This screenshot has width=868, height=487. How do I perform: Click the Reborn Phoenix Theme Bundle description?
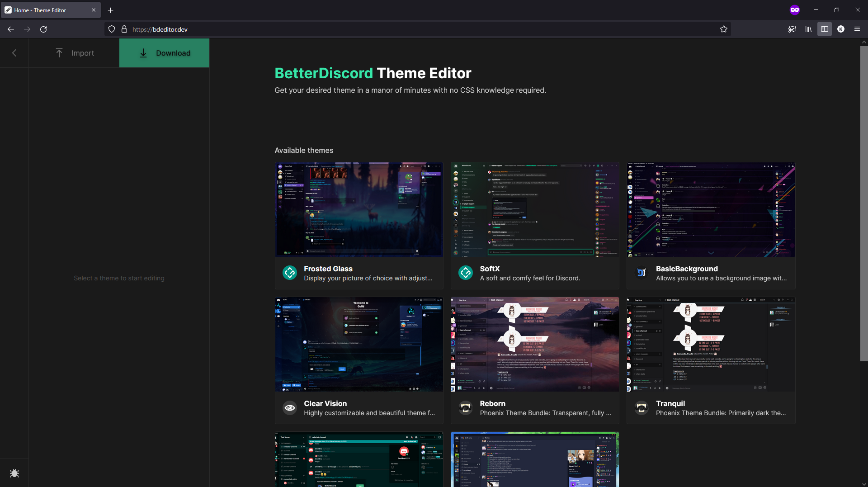pyautogui.click(x=545, y=413)
